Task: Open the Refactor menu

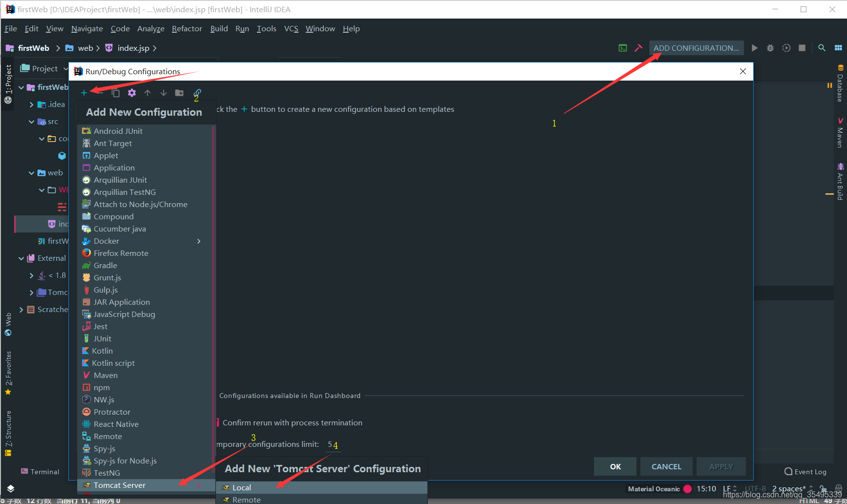Action: click(187, 28)
